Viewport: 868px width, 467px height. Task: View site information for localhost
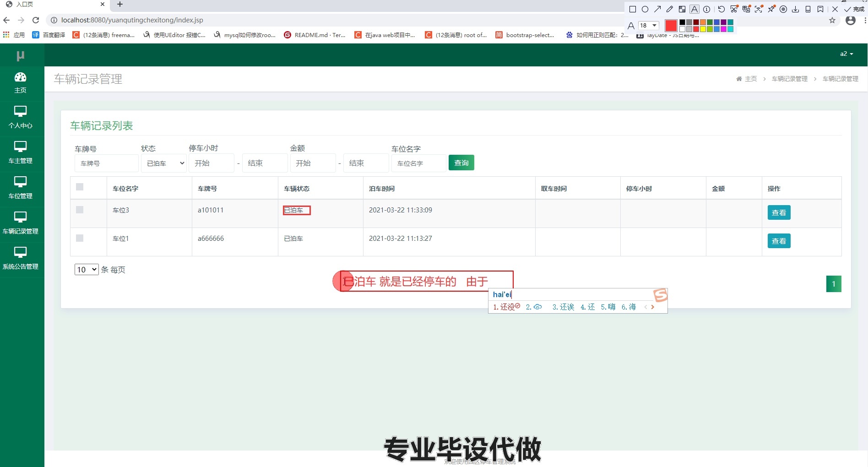click(x=54, y=20)
